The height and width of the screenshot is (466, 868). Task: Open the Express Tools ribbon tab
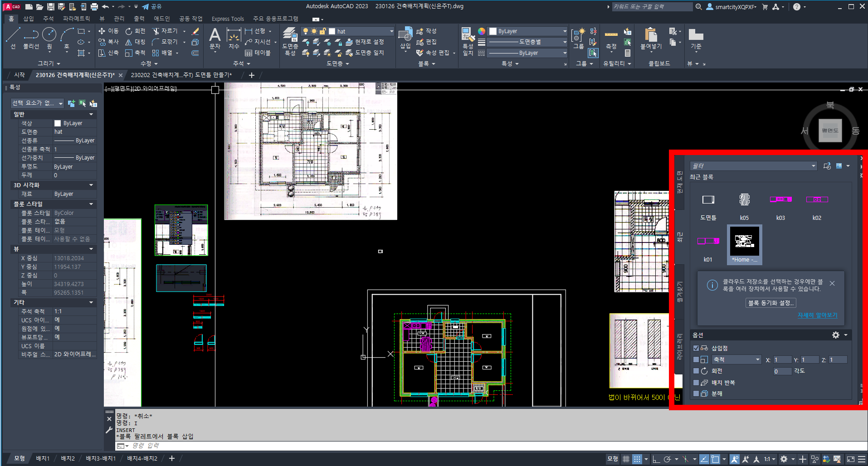(x=228, y=19)
